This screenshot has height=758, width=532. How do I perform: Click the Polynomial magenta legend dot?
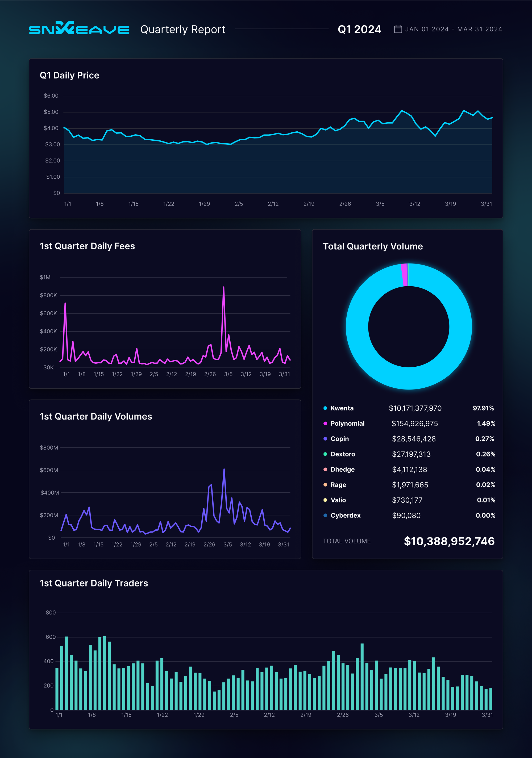325,424
